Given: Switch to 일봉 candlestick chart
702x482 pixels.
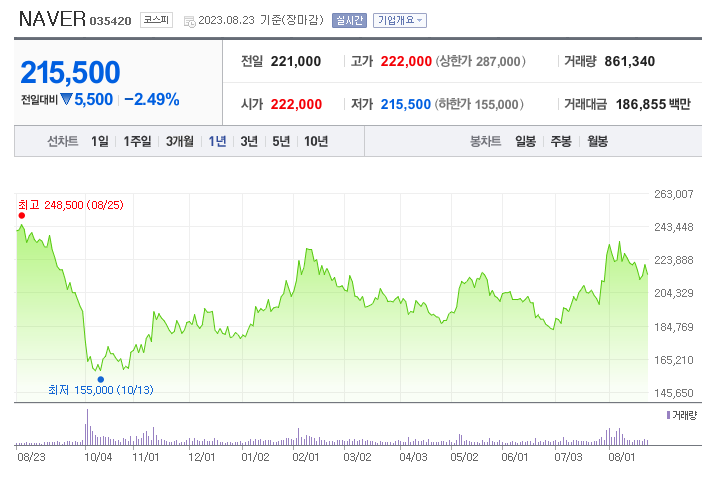Looking at the screenshot, I should (x=526, y=141).
